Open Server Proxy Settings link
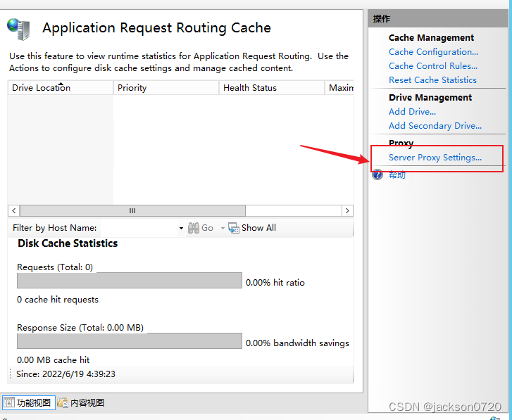The width and height of the screenshot is (512, 420). pos(435,158)
